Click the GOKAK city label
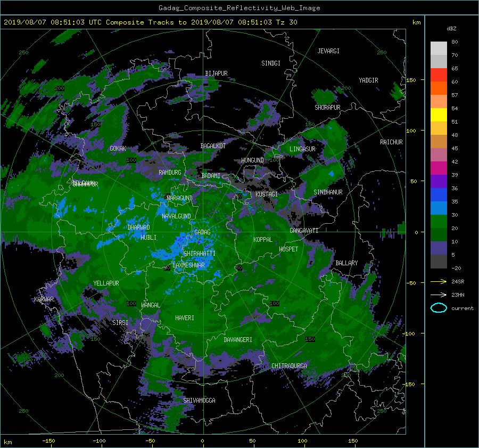This screenshot has width=479, height=448. point(118,149)
